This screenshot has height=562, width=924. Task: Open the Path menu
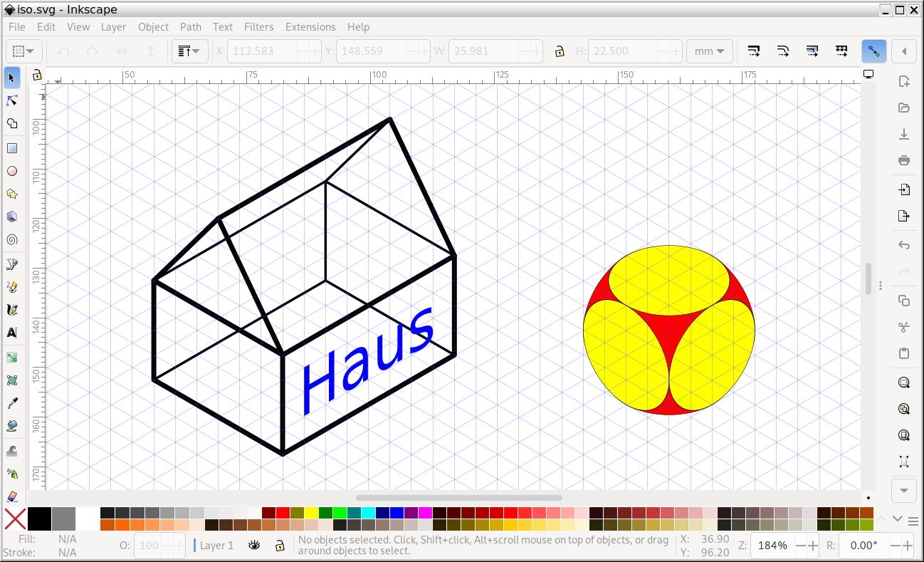coord(191,27)
